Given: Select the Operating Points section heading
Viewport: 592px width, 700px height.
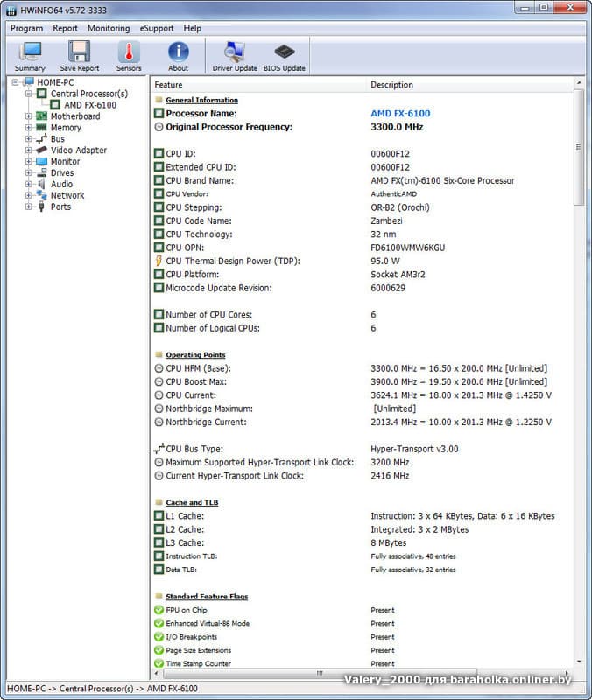Looking at the screenshot, I should point(195,355).
